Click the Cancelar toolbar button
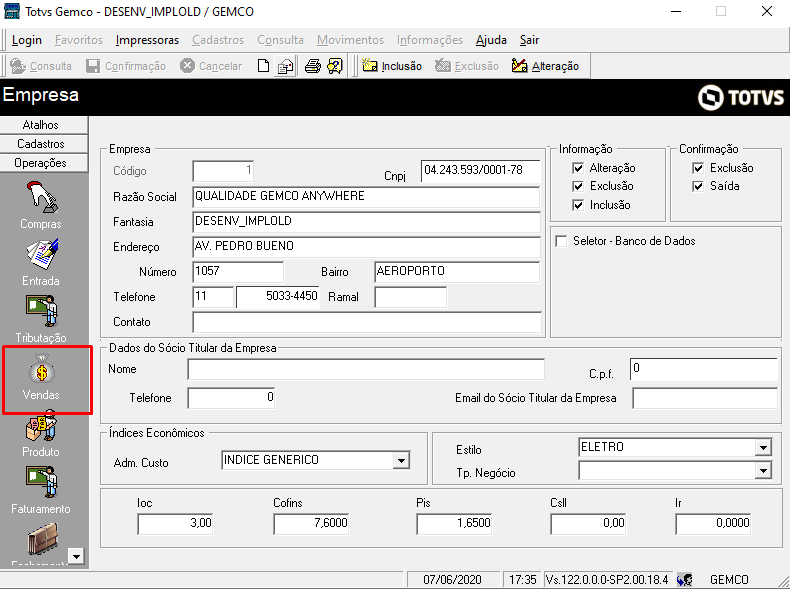The width and height of the screenshot is (790, 589). 211,66
